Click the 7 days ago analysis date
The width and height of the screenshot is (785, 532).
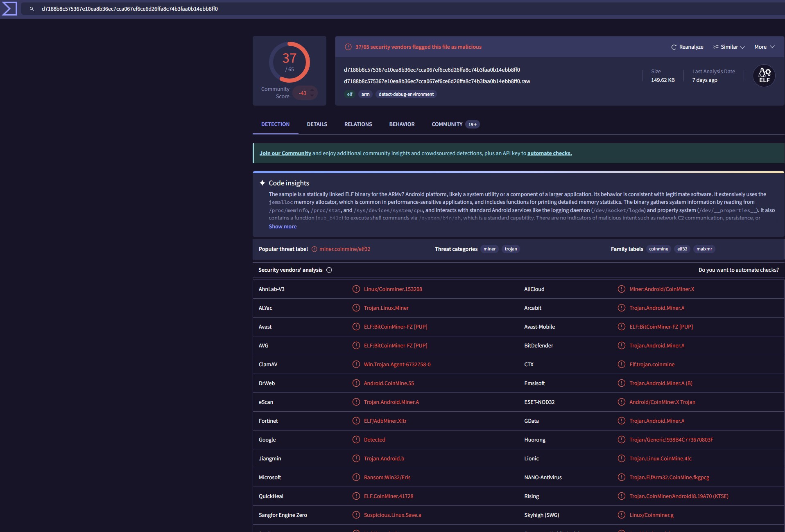tap(704, 80)
